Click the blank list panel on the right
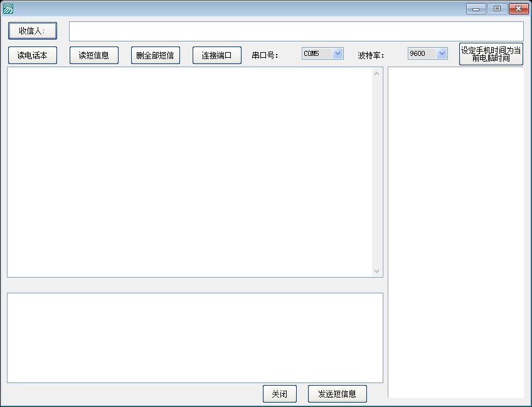 455,232
